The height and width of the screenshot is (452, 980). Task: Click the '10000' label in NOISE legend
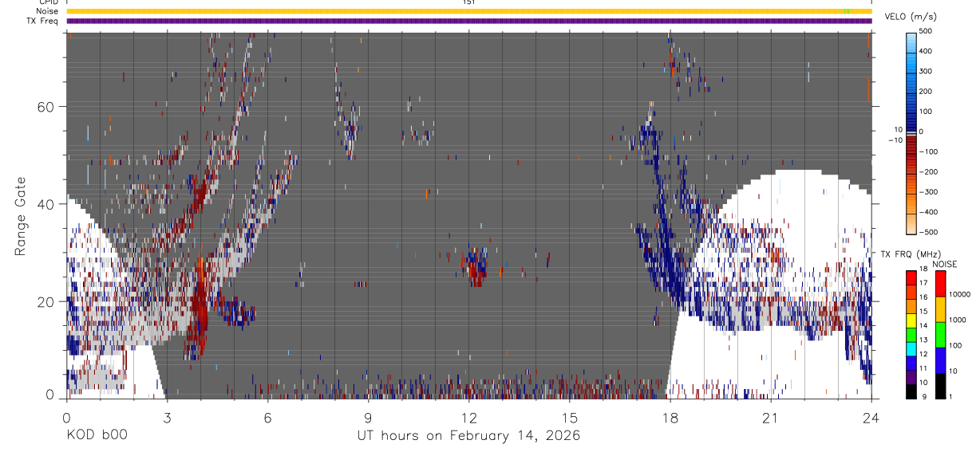click(x=960, y=294)
